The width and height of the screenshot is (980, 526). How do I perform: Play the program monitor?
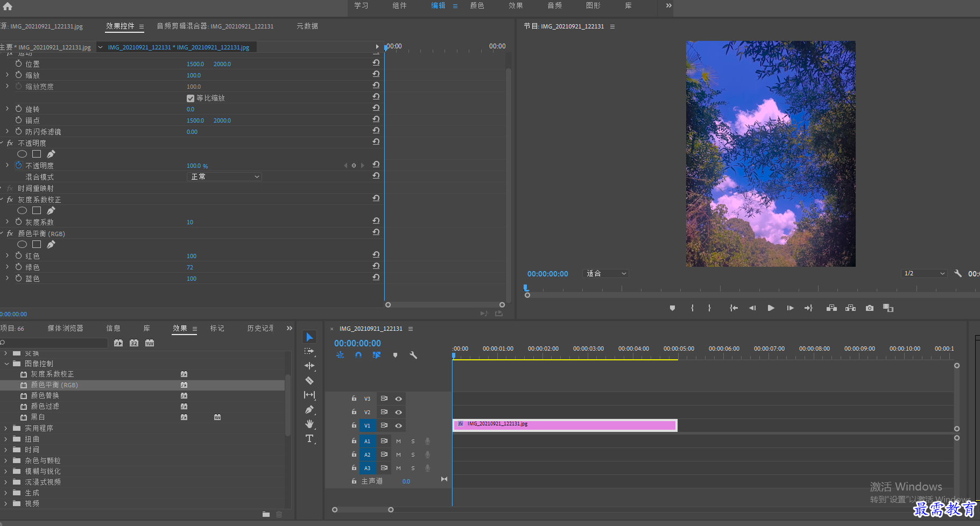771,308
